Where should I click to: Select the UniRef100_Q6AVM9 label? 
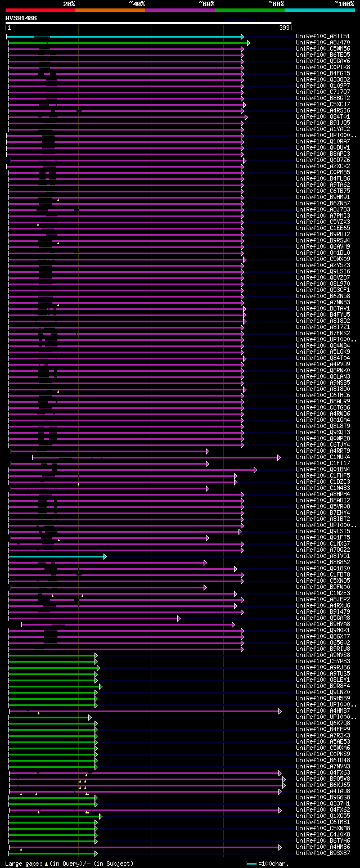(x=323, y=247)
